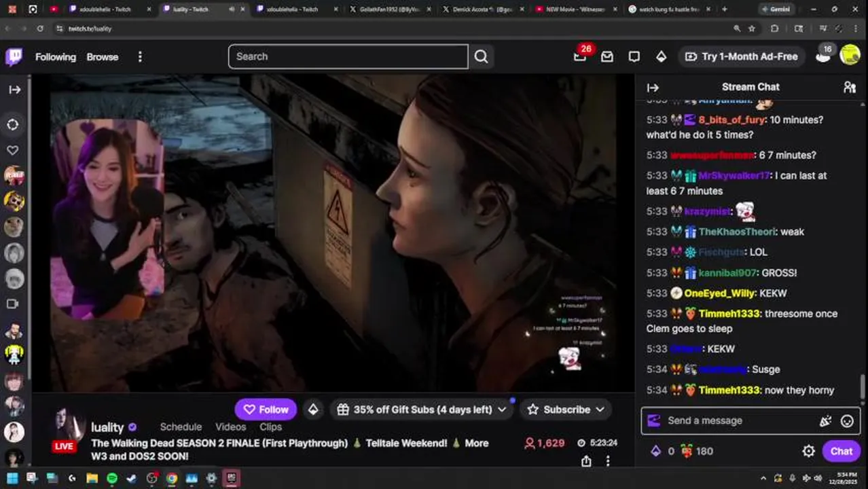868x489 pixels.
Task: Switch to the Derrick Acosta X tab
Action: (x=482, y=10)
